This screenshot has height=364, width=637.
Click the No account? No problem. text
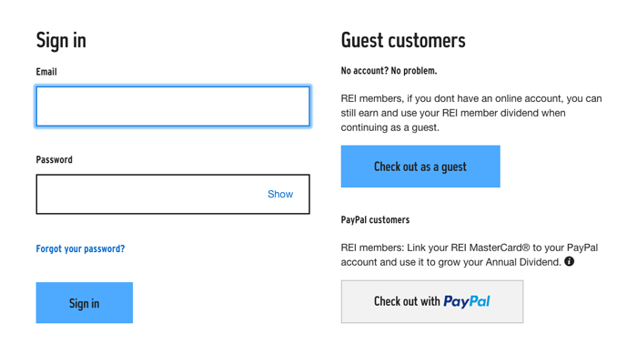389,71
